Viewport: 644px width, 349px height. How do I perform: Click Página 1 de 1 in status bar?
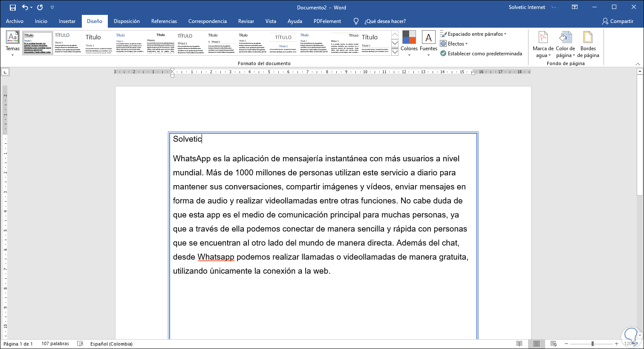(x=18, y=344)
